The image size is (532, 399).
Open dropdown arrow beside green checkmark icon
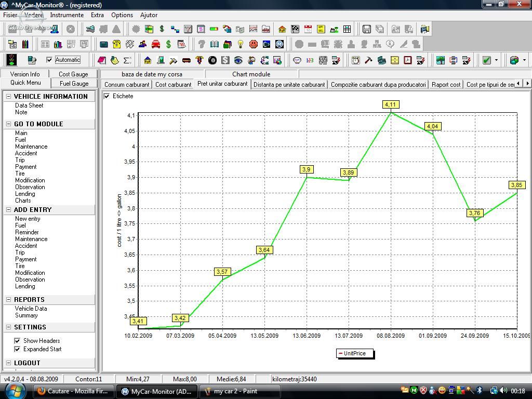pos(496,60)
